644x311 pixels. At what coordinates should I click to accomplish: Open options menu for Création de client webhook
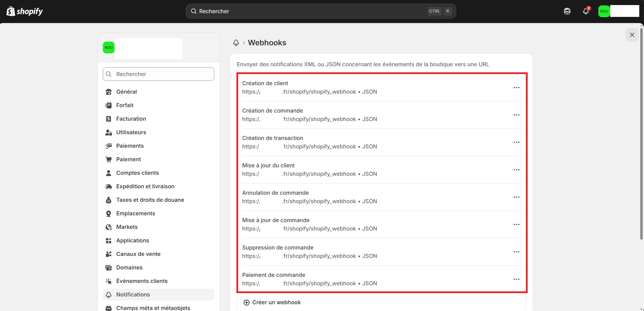tap(516, 88)
